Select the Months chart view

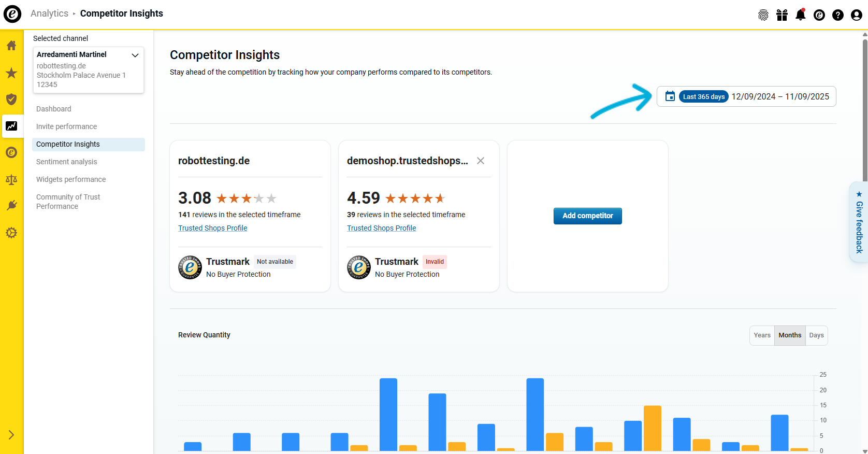[789, 335]
